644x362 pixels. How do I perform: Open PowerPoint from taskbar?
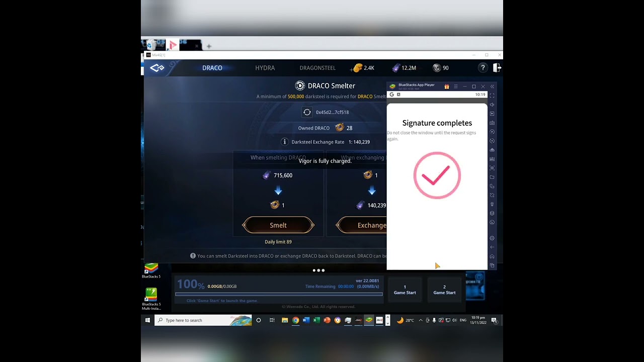pyautogui.click(x=327, y=320)
